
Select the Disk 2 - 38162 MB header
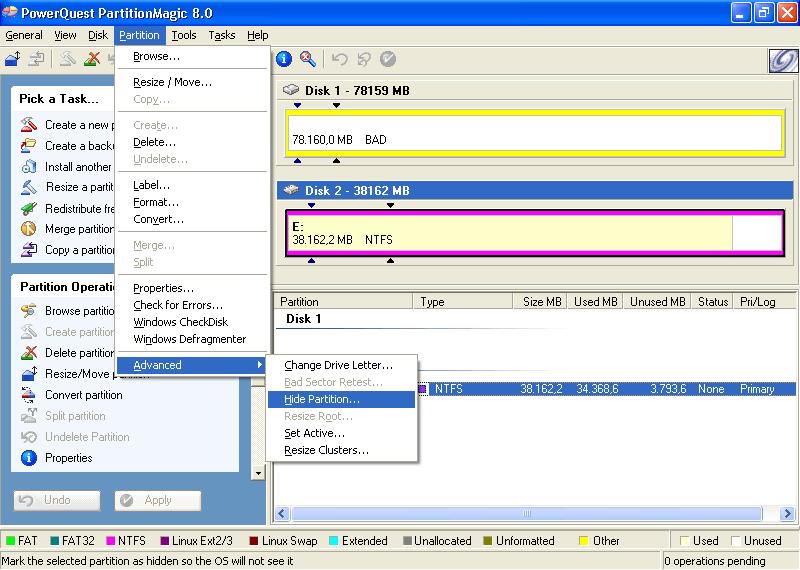(535, 190)
